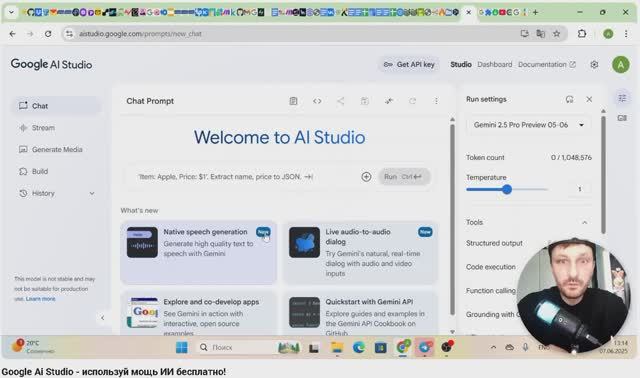The height and width of the screenshot is (378, 640).
Task: Open the Chat Prompt more options menu
Action: (436, 101)
